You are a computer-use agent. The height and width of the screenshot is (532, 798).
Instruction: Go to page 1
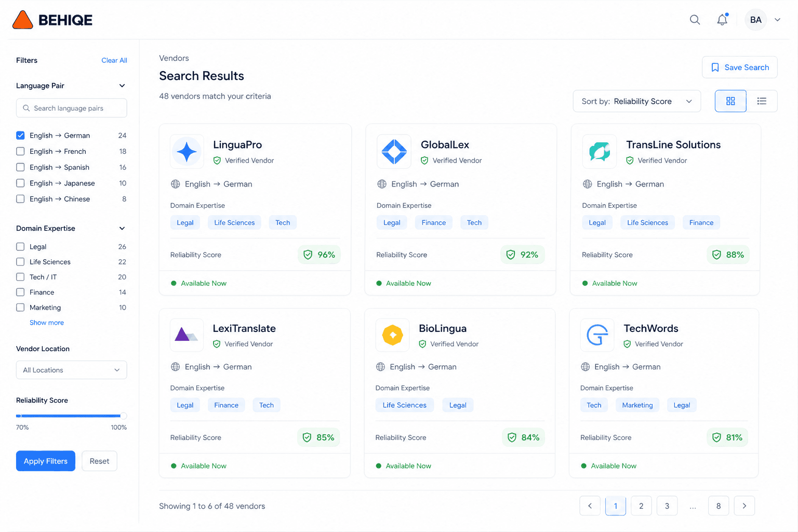(616, 506)
